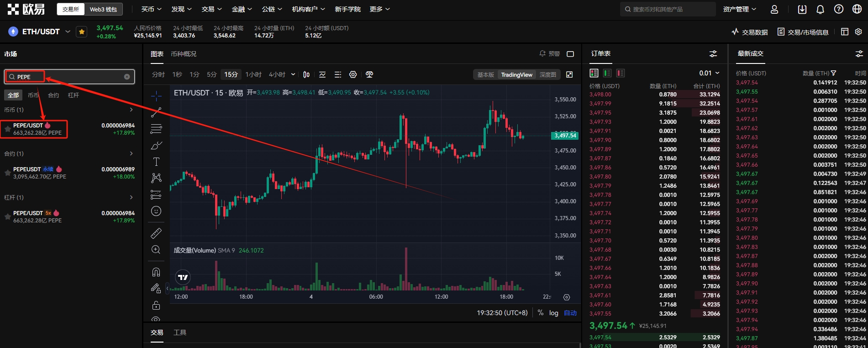
Task: Open latest trades settings icon
Action: [x=859, y=54]
